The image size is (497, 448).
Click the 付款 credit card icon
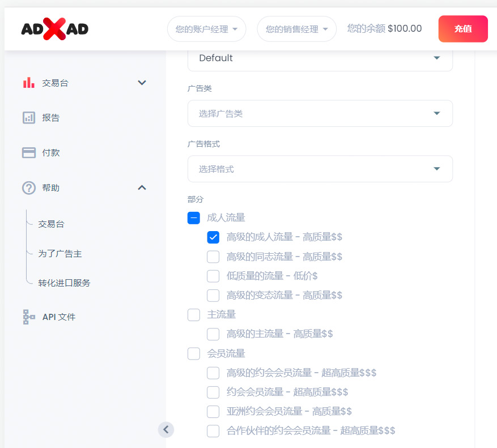tap(28, 153)
